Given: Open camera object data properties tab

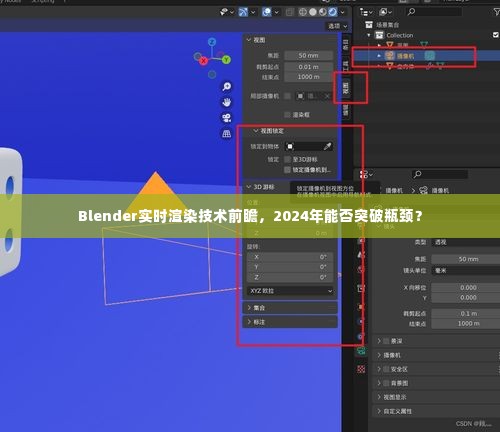Looking at the screenshot, I should (361, 351).
